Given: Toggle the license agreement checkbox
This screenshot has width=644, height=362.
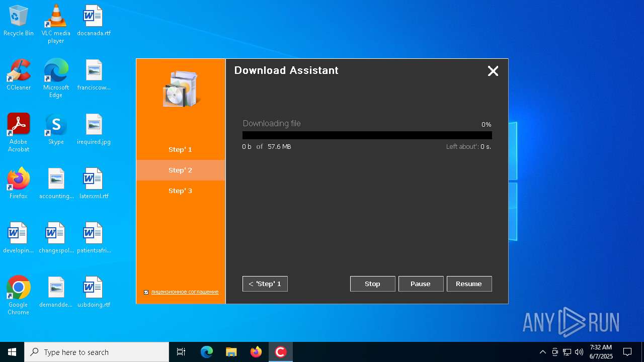Looking at the screenshot, I should 146,292.
